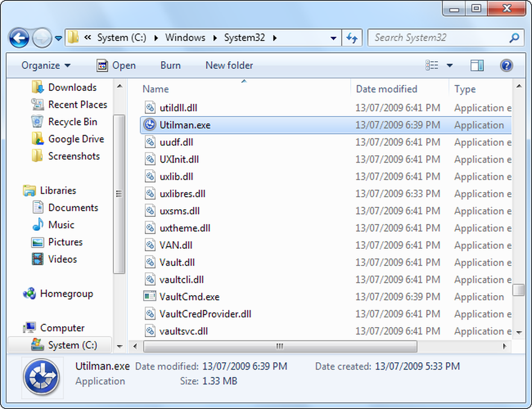Open the address bar history dropdown
Screen dimensions: 532x409
334,38
